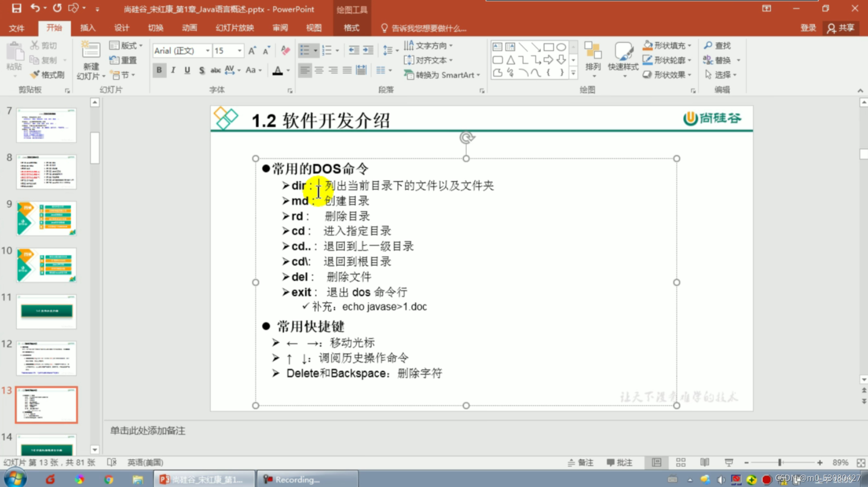Image resolution: width=868 pixels, height=487 pixels.
Task: Toggle Underline text style
Action: 187,70
